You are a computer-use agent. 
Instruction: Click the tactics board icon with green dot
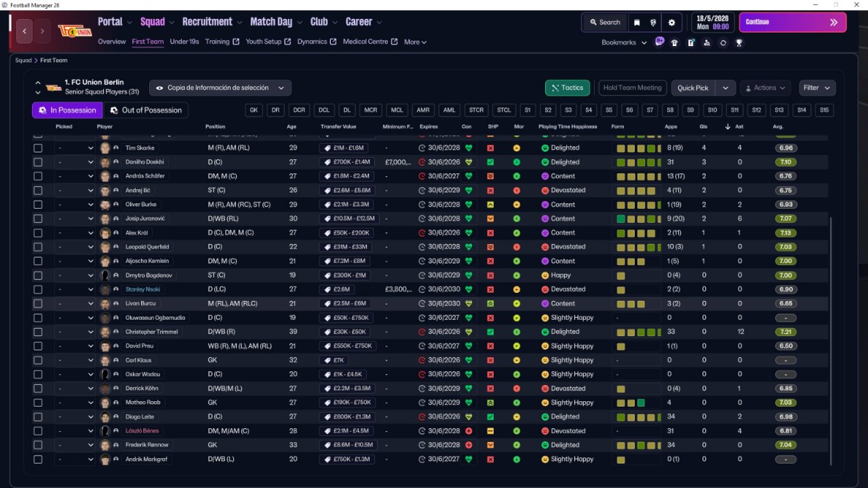[x=690, y=43]
